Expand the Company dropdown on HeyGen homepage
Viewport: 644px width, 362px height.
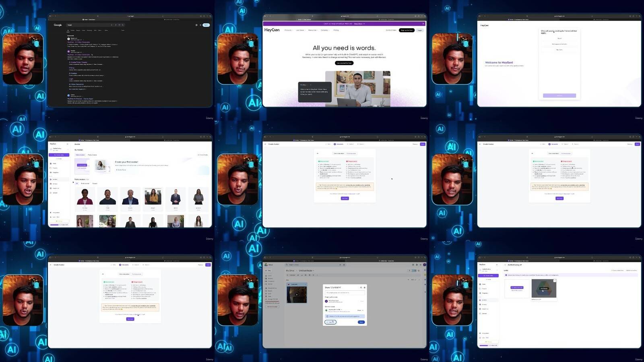click(325, 30)
